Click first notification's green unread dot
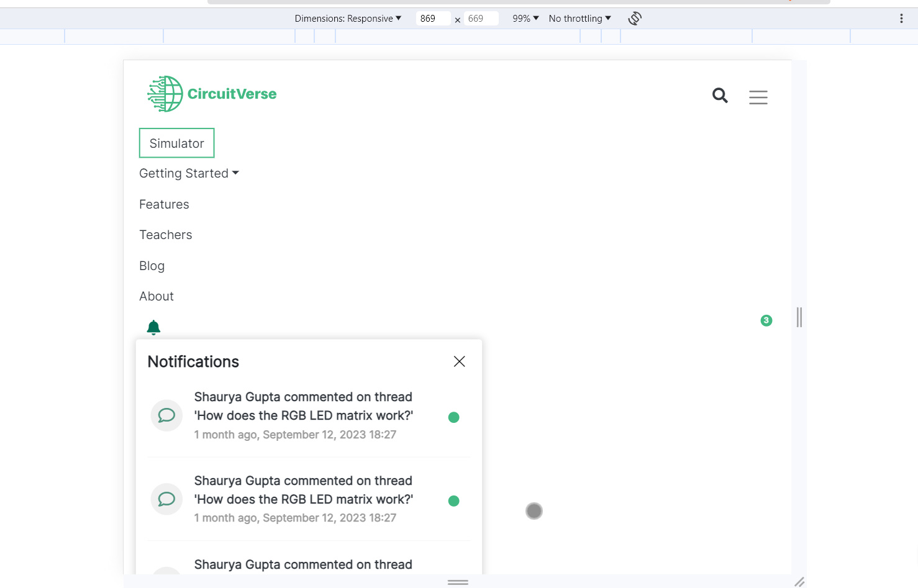This screenshot has height=588, width=918. (x=454, y=417)
